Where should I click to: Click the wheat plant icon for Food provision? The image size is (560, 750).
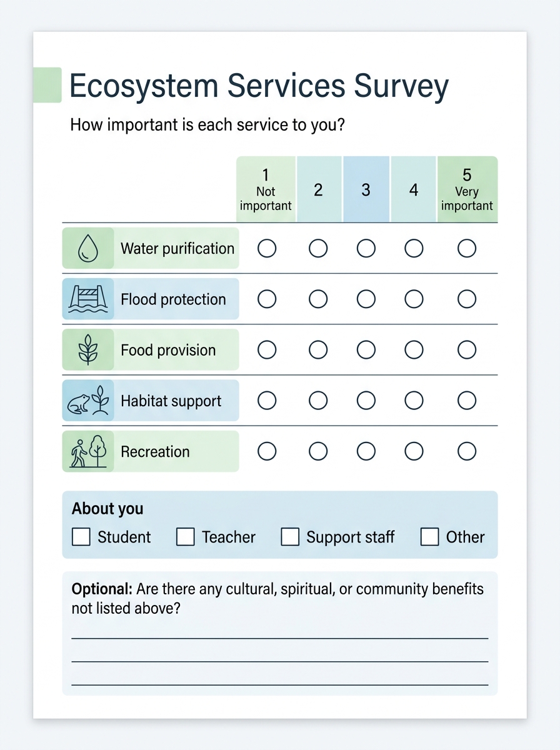[x=87, y=350]
